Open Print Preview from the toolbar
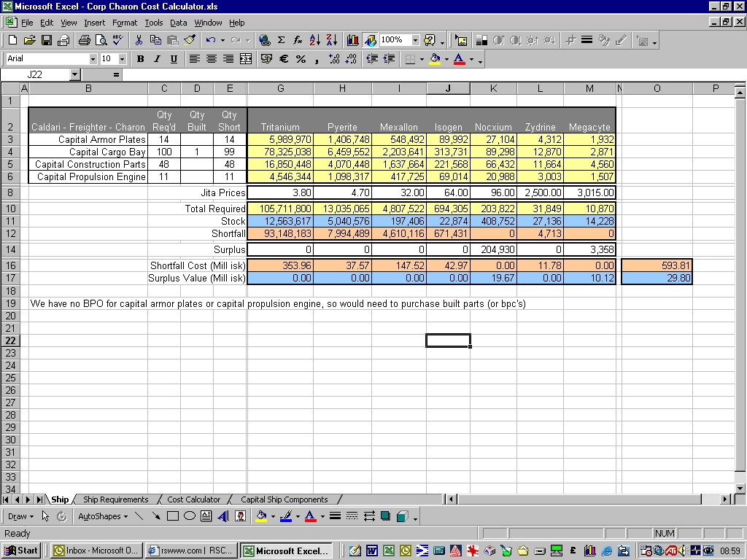 (101, 40)
